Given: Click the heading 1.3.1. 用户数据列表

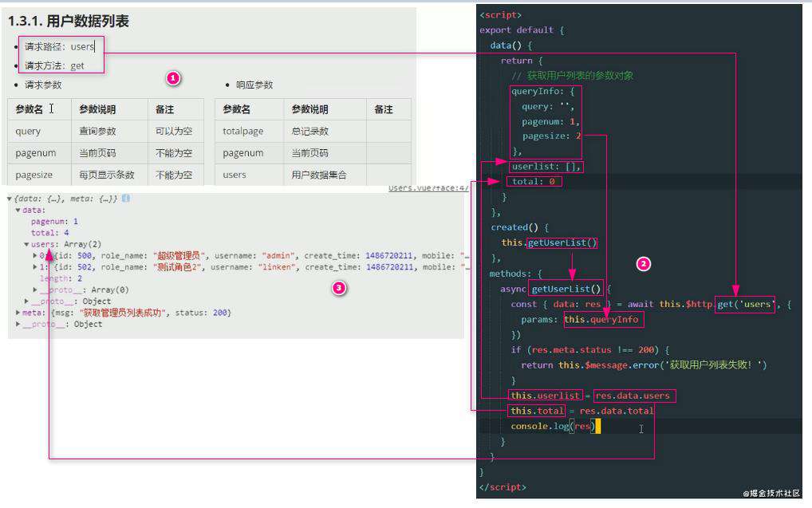Looking at the screenshot, I should click(x=69, y=22).
